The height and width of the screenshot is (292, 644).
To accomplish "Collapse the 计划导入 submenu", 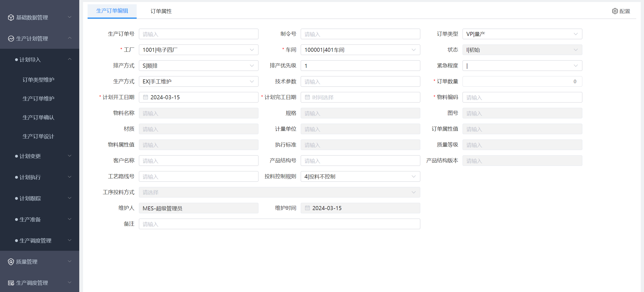I will point(40,60).
